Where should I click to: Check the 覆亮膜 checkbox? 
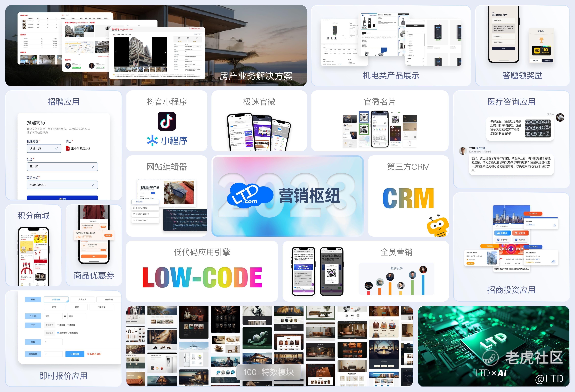pos(58,325)
